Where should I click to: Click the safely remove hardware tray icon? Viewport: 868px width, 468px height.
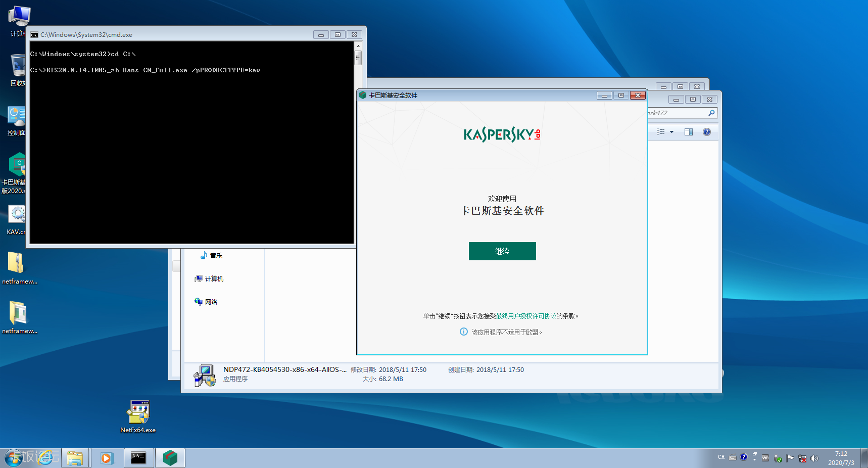click(x=778, y=458)
